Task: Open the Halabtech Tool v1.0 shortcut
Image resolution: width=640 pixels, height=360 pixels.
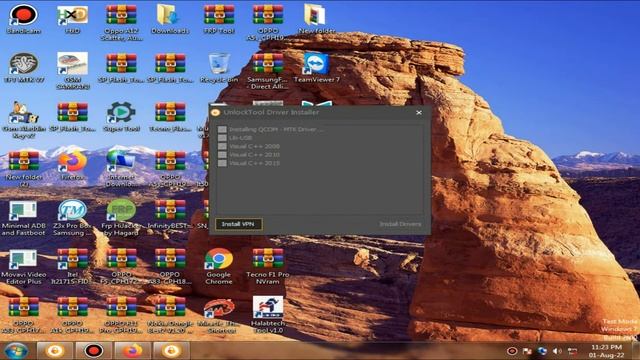Action: [268, 315]
